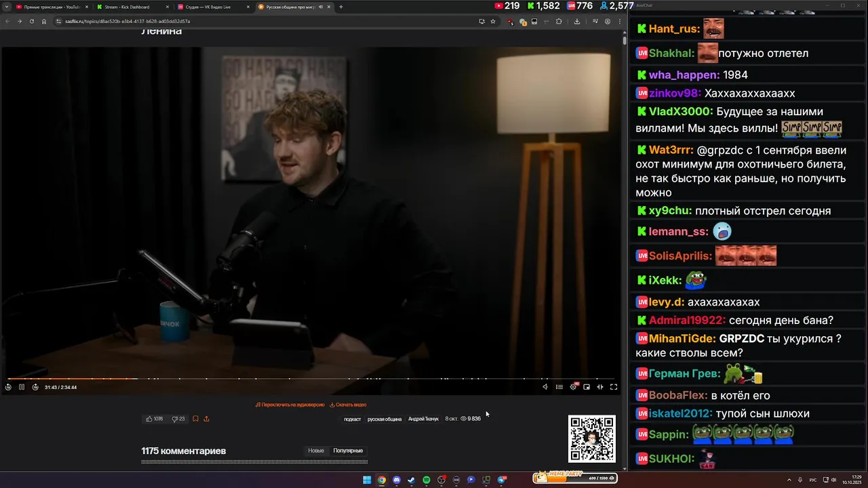868x488 pixels.
Task: Go to browser home page
Action: pyautogui.click(x=44, y=21)
